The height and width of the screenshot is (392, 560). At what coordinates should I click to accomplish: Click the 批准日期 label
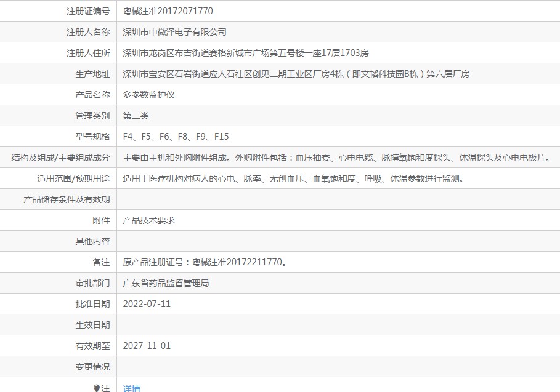point(92,304)
